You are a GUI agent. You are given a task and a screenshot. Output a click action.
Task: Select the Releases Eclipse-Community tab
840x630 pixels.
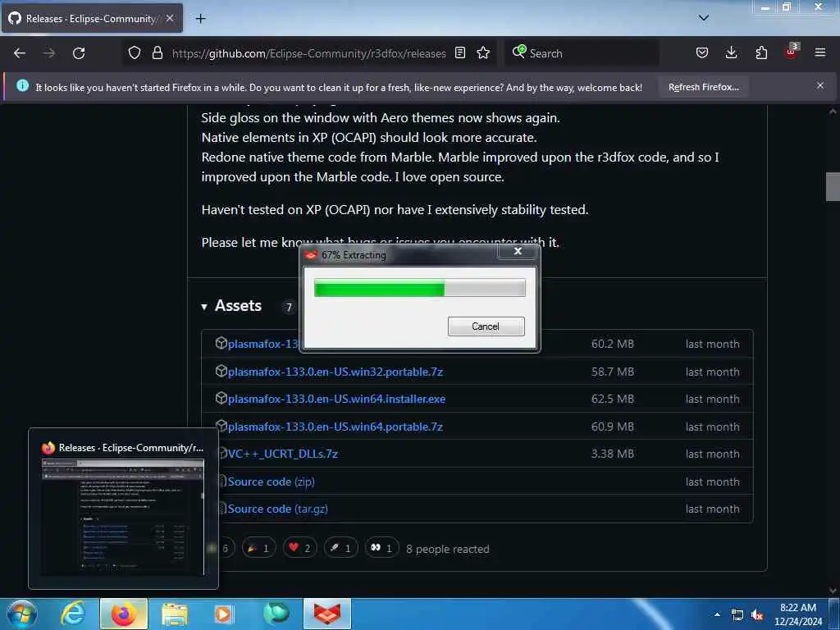[x=92, y=19]
